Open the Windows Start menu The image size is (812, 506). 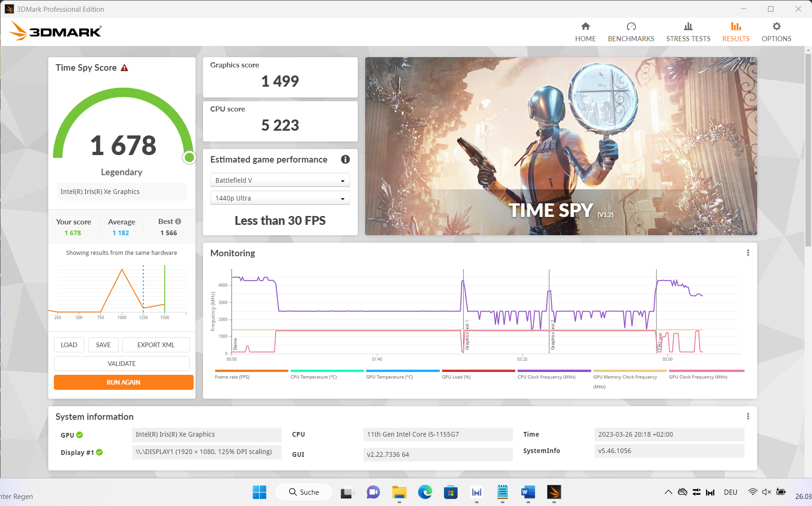[x=259, y=492]
